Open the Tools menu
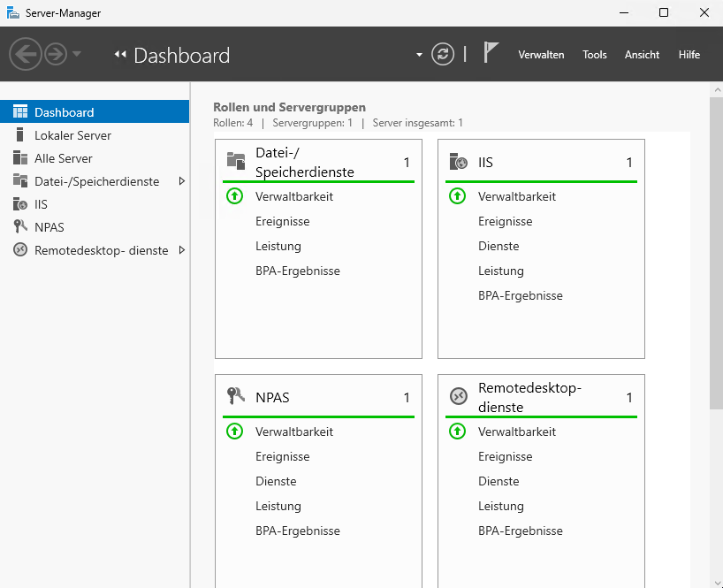723x588 pixels. [x=594, y=55]
